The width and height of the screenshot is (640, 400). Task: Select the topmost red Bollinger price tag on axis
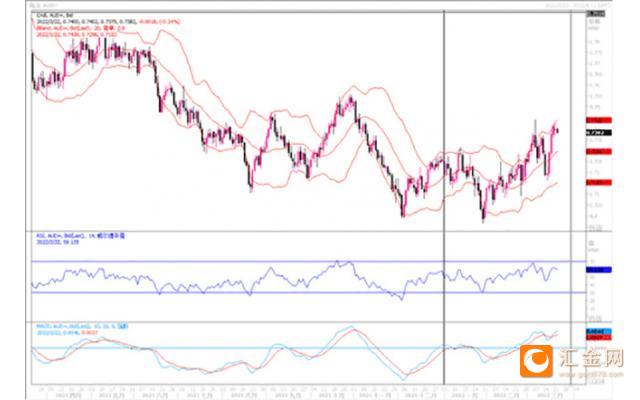click(x=599, y=120)
